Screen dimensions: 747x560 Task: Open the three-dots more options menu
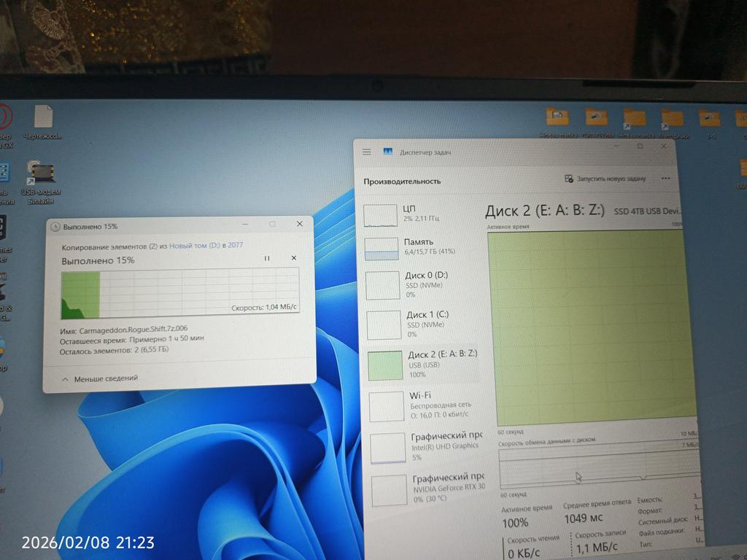click(665, 178)
